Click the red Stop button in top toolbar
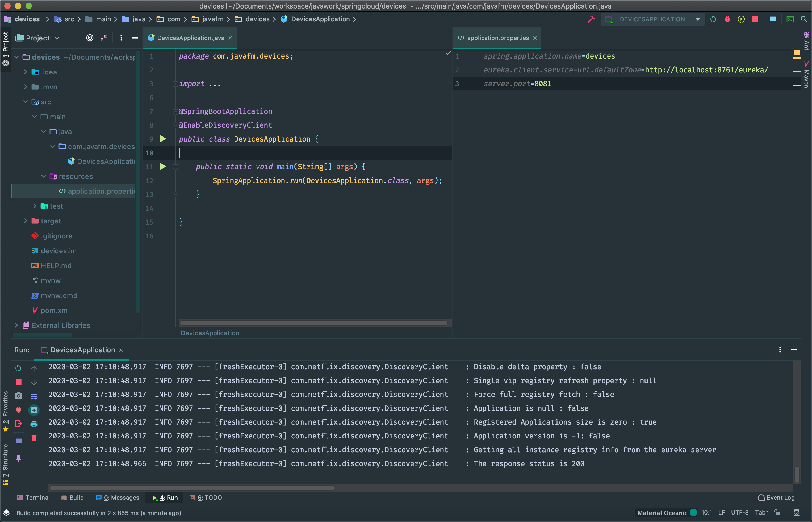 pyautogui.click(x=755, y=19)
